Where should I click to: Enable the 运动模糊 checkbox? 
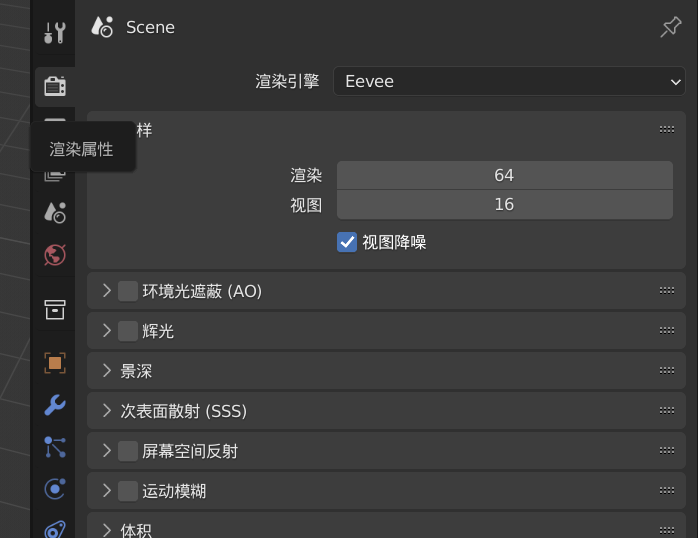pos(128,491)
